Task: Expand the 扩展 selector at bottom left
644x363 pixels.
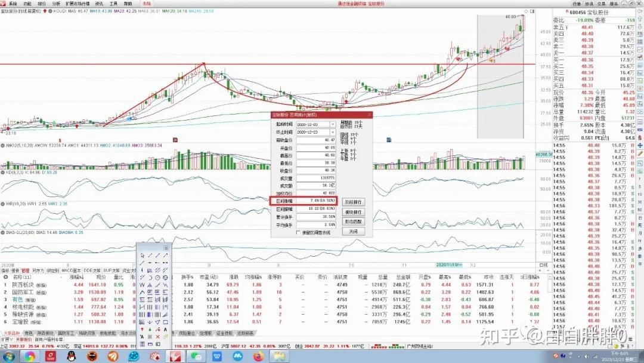Action: pyautogui.click(x=7, y=340)
